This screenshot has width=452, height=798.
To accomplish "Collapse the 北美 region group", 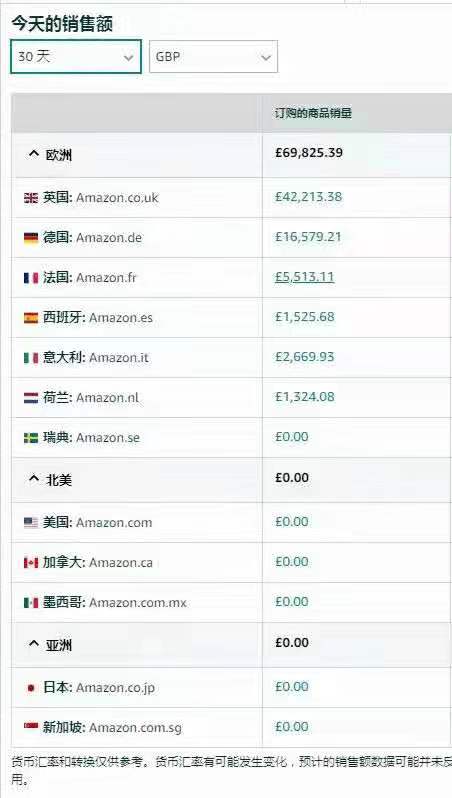I will pyautogui.click(x=34, y=479).
